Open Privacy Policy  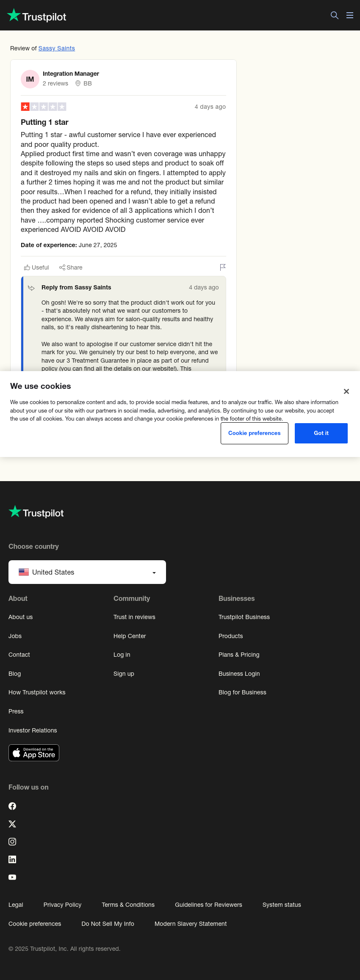[62, 905]
